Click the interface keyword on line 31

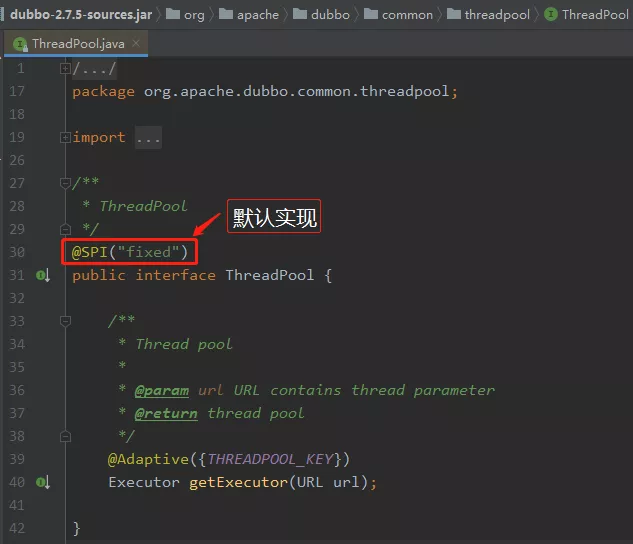(x=176, y=275)
